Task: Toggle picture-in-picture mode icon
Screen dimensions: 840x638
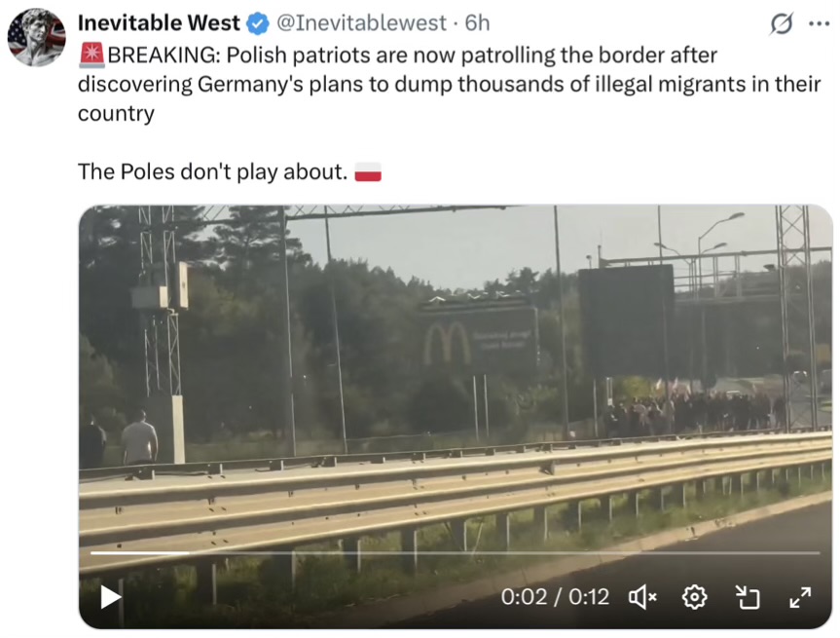Action: pos(748,597)
